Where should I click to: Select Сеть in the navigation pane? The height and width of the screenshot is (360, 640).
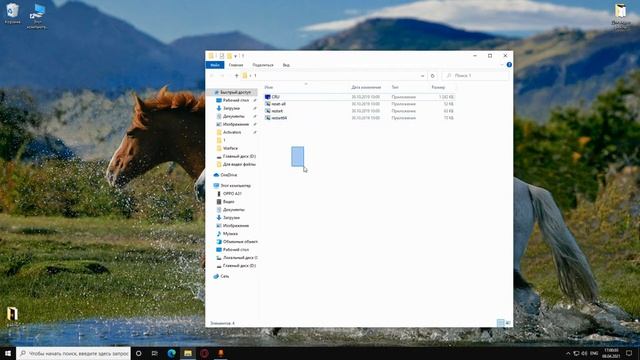(224, 276)
